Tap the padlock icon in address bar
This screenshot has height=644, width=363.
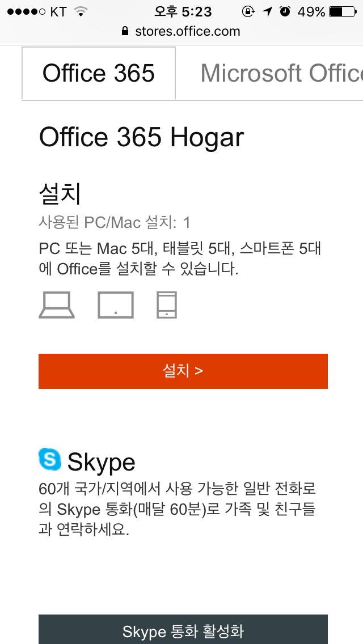[x=125, y=31]
